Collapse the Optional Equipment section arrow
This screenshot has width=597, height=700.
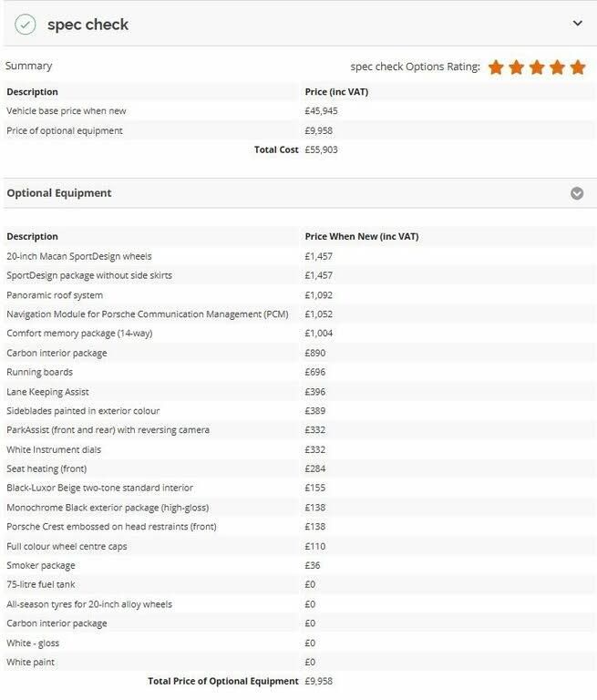point(577,193)
